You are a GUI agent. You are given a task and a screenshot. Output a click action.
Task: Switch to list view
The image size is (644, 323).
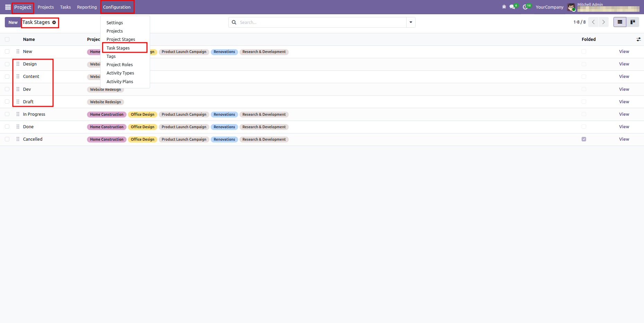point(620,22)
